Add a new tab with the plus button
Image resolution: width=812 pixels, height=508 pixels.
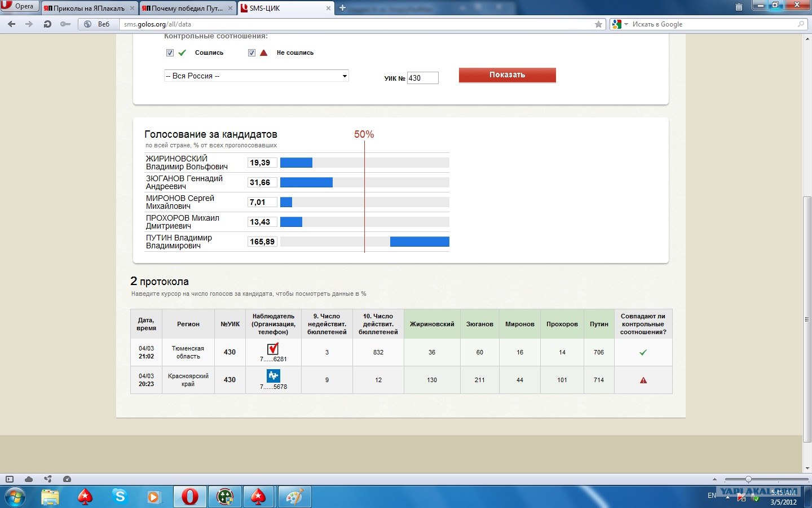(x=342, y=8)
